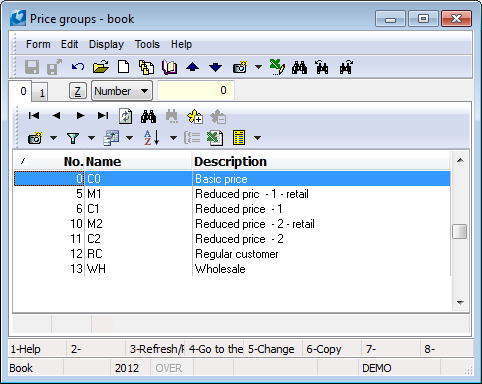Click the Excel export icon in grid toolbar
Viewport: 482px width, 384px height.
[215, 138]
